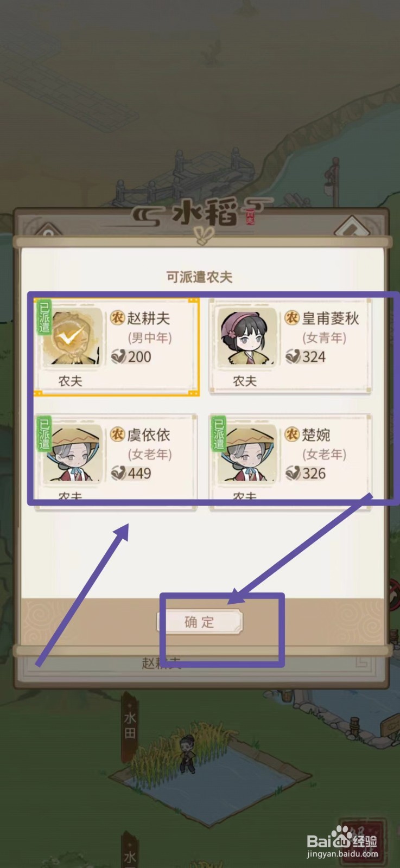The image size is (400, 868).
Task: Confirm selection with the 确定 button
Action: pos(199,622)
